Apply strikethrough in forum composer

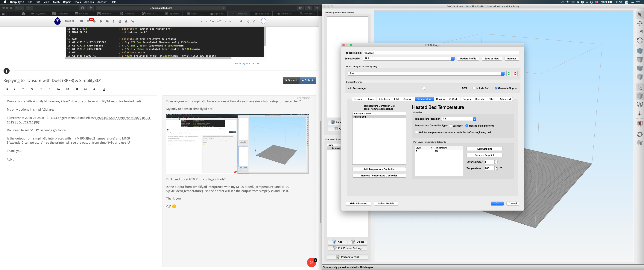click(x=32, y=89)
